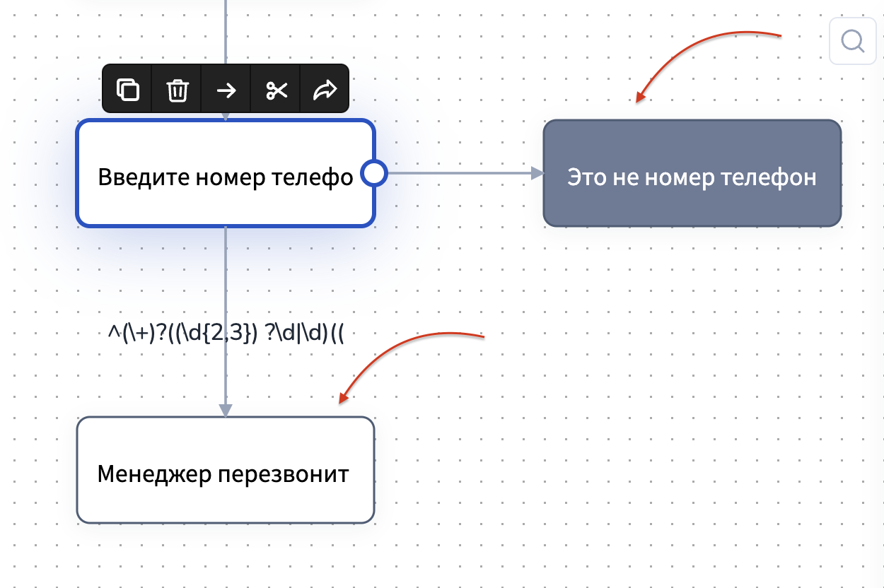Viewport: 884px width, 588px height.
Task: Select the "Менеджер перезвонит" block
Action: click(x=223, y=473)
